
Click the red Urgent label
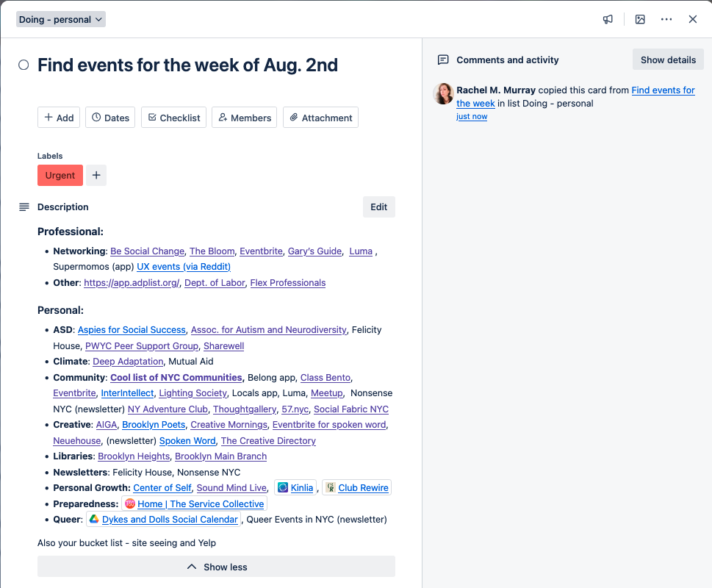click(60, 175)
